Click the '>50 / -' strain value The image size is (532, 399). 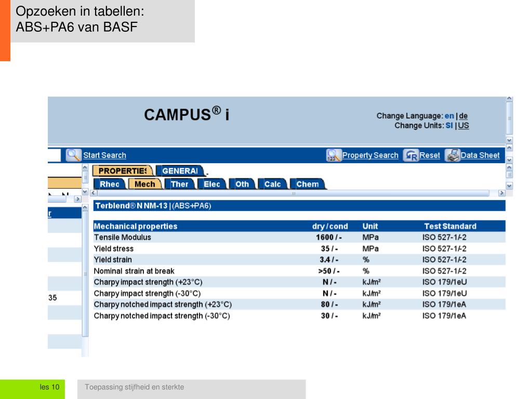point(329,271)
